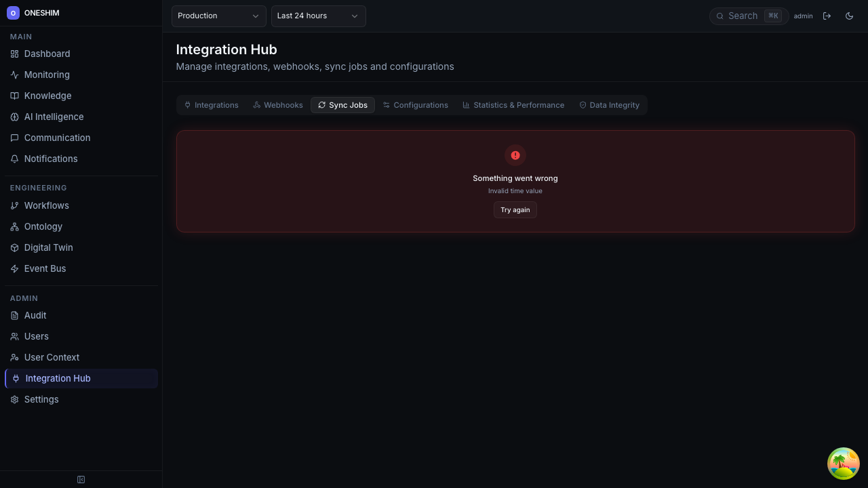Click the Try again button
Viewport: 868px width, 488px height.
click(x=515, y=209)
